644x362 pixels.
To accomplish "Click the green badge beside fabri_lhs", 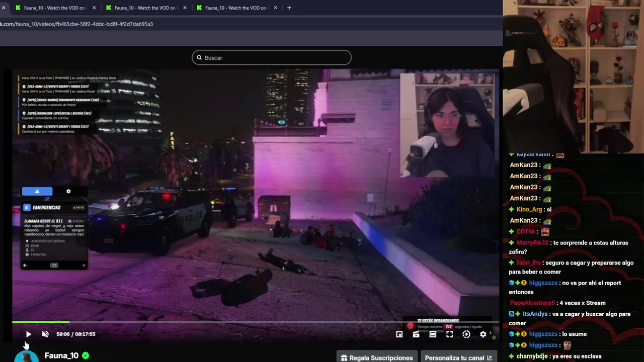I will (512, 263).
